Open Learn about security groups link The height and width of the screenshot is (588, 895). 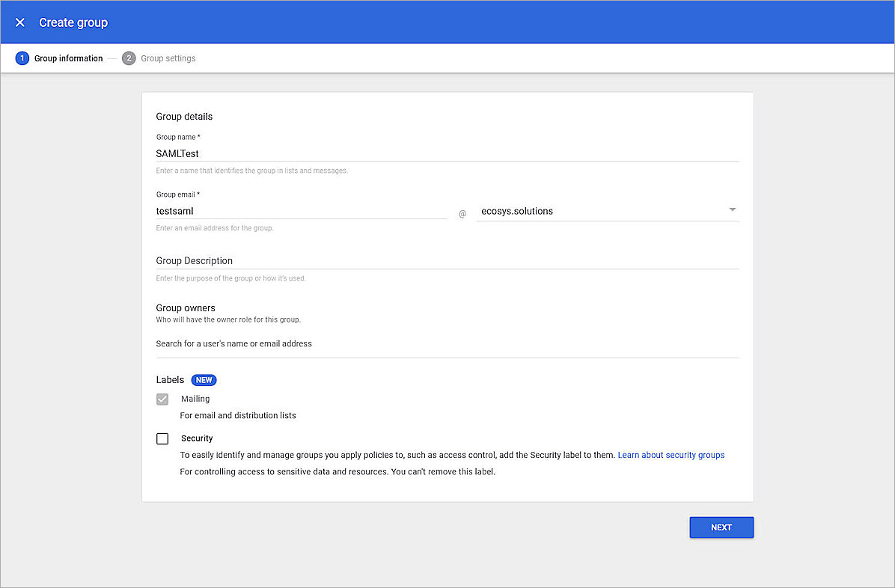click(671, 455)
